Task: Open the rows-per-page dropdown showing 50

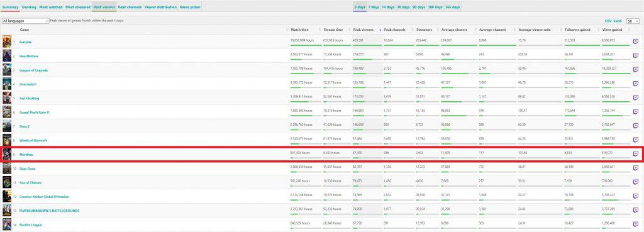Action: (x=633, y=21)
